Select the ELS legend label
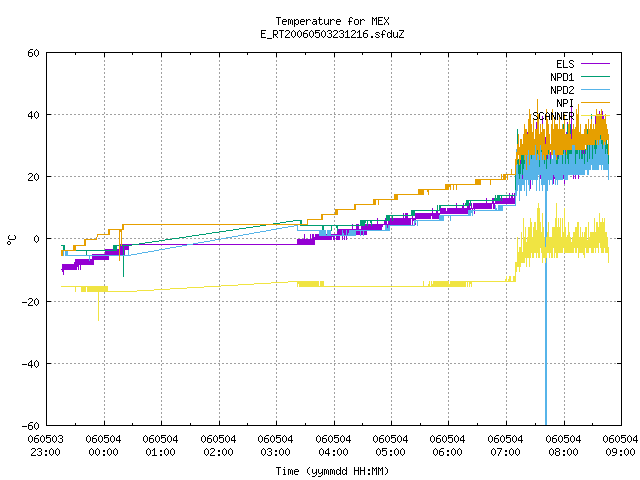The image size is (640, 480). pos(565,64)
